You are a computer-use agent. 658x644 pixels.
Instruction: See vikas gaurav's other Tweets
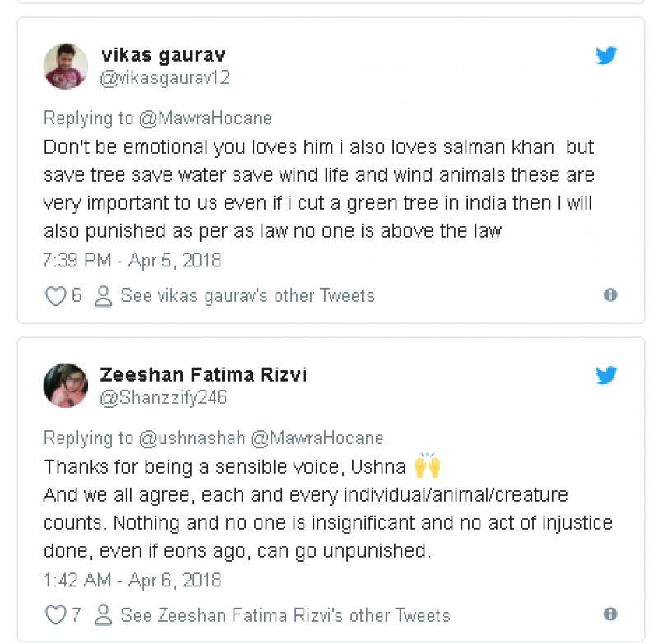[248, 296]
